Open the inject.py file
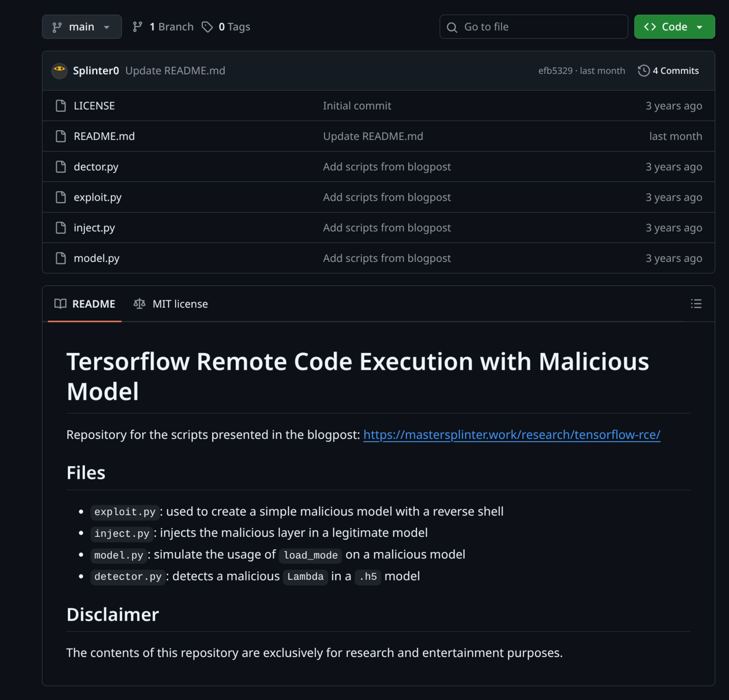Screen dimensions: 729x700 [94, 228]
